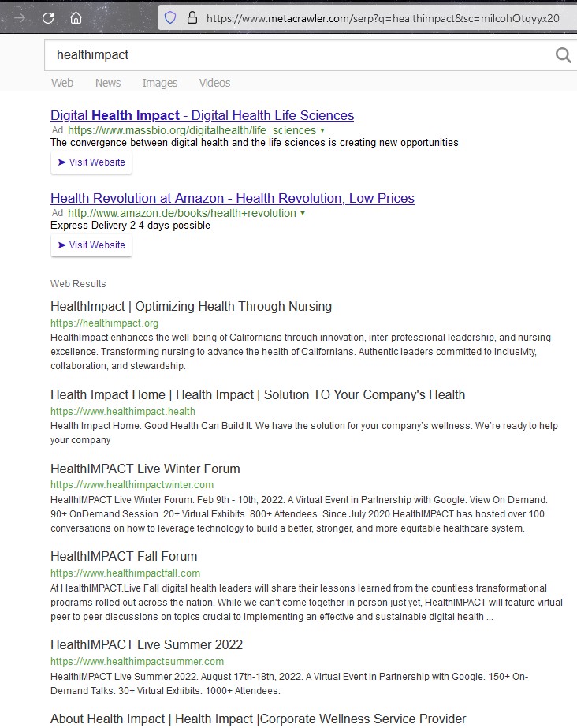Screen dimensions: 577x728
Task: Click into the healthimpact search input field
Action: (300, 55)
